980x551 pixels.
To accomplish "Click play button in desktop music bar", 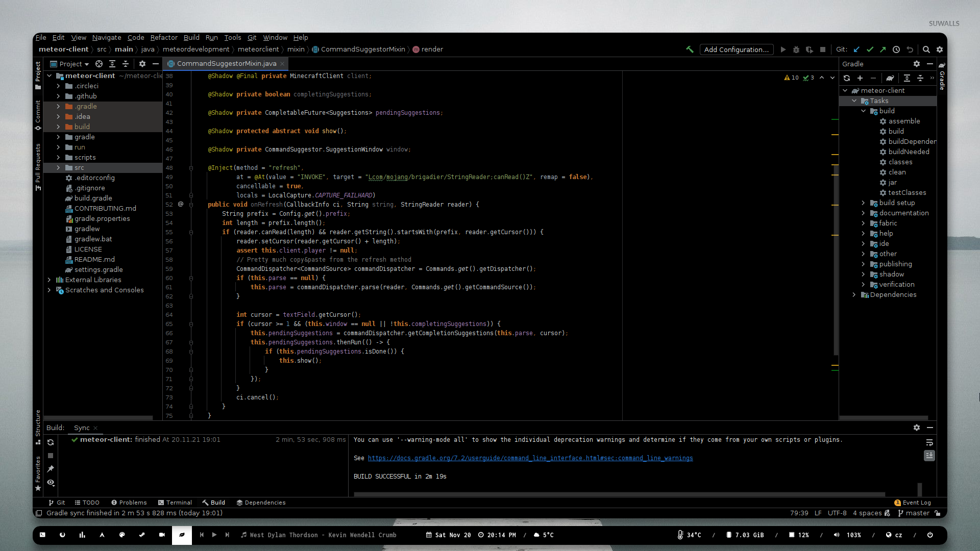I will (214, 535).
